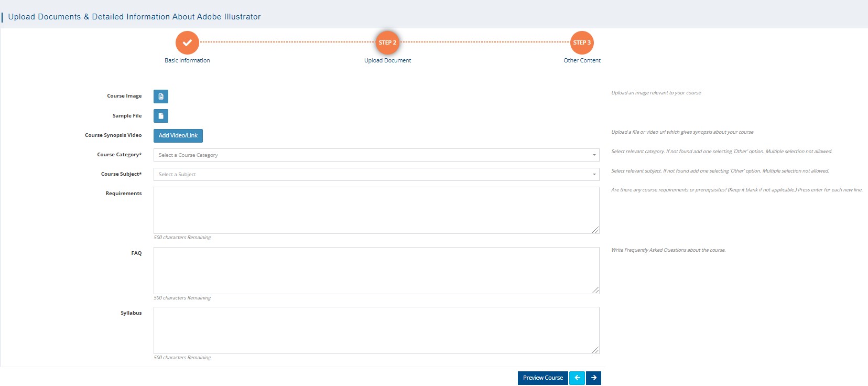Select the Basic Information step label
868x386 pixels.
187,61
